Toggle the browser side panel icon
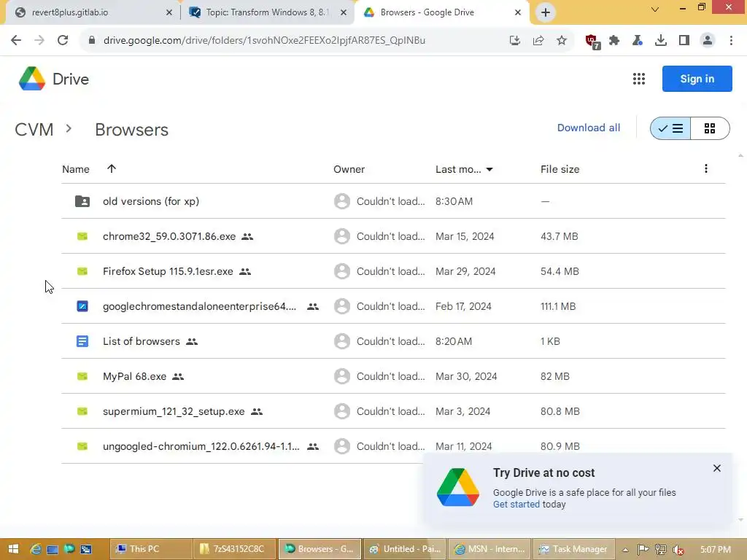Image resolution: width=747 pixels, height=560 pixels. click(684, 41)
